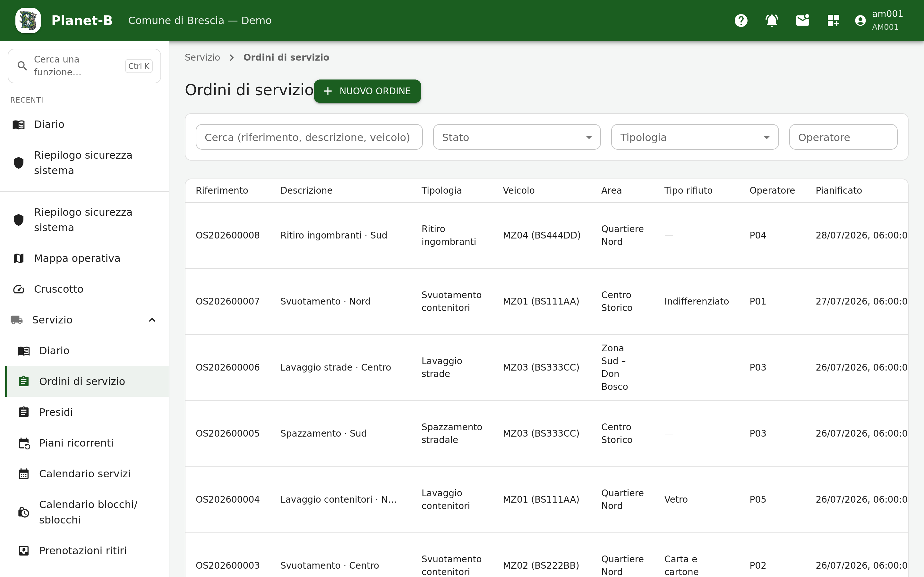Expand the Stato filter dropdown
The height and width of the screenshot is (577, 924).
click(x=517, y=137)
